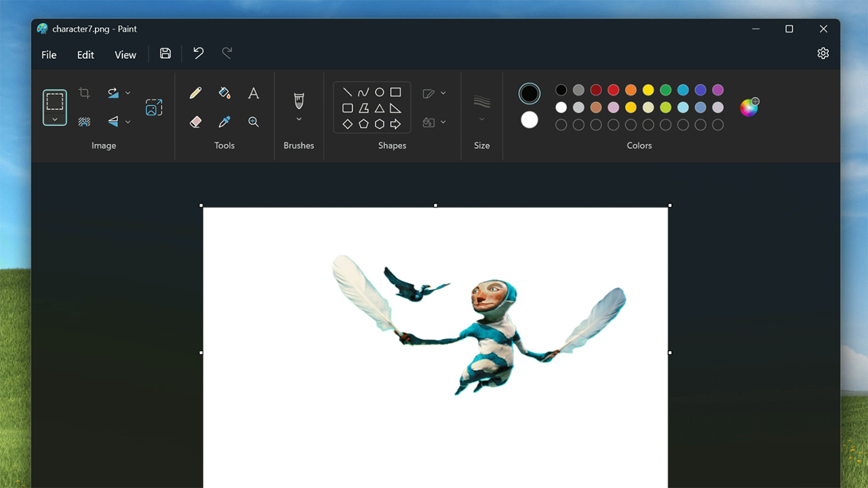Select the Eraser tool
Viewport: 868px width, 488px height.
click(x=195, y=122)
